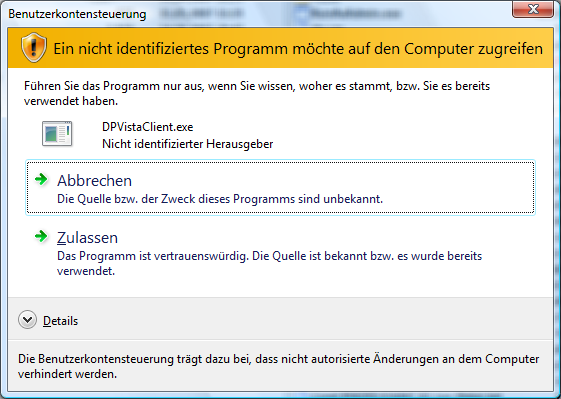Click footer text about nicht autorisierte Änderungen

[x=278, y=366]
